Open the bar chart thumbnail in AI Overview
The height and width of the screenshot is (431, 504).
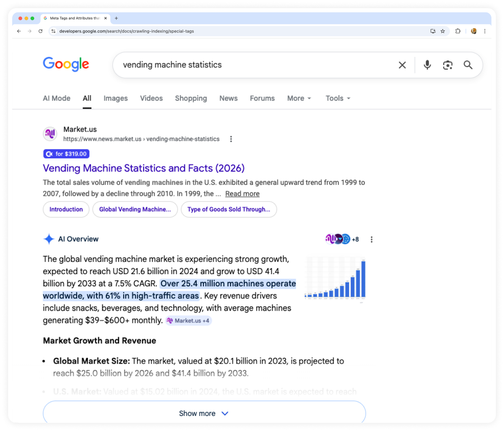tap(335, 279)
